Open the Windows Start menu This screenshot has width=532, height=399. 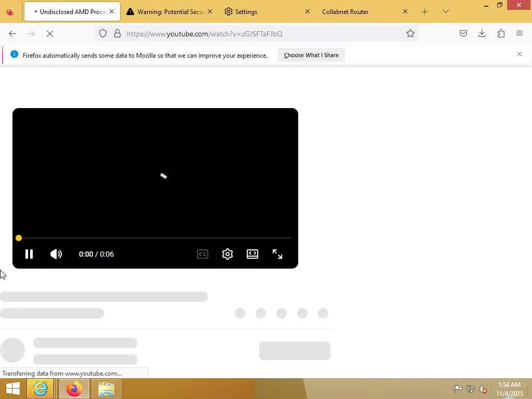pyautogui.click(x=12, y=389)
